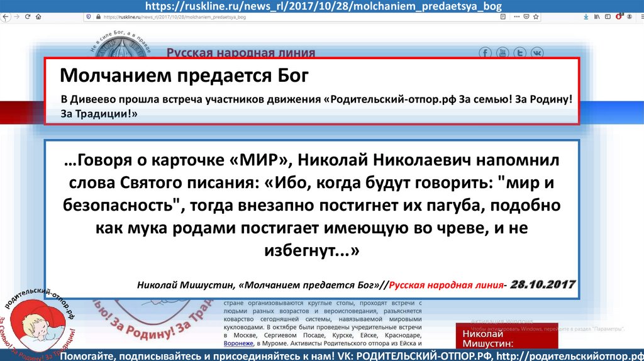Bookmark this page with star icon
644x361 pixels.
click(536, 17)
